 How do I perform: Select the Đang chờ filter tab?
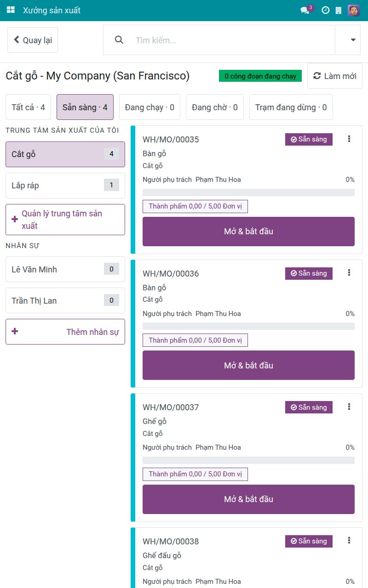[x=215, y=107]
